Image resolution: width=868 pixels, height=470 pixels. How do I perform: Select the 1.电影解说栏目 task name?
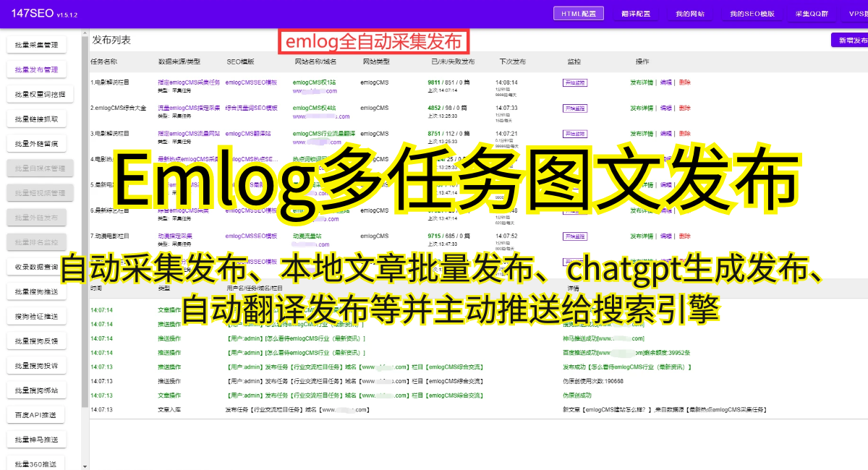tap(110, 82)
